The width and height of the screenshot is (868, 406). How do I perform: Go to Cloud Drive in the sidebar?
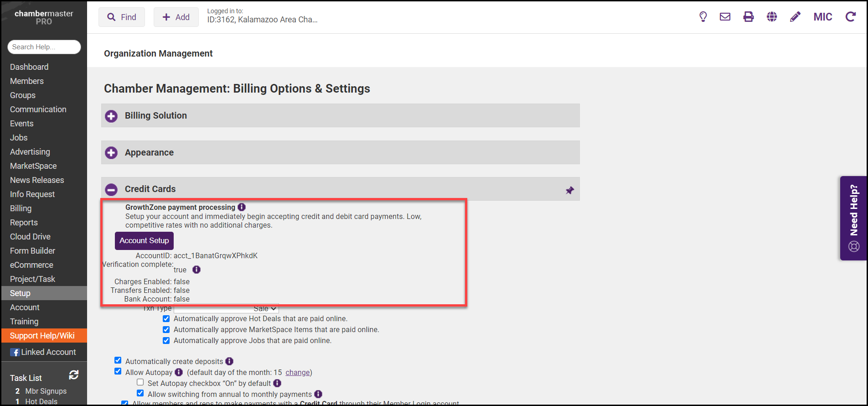click(x=30, y=237)
